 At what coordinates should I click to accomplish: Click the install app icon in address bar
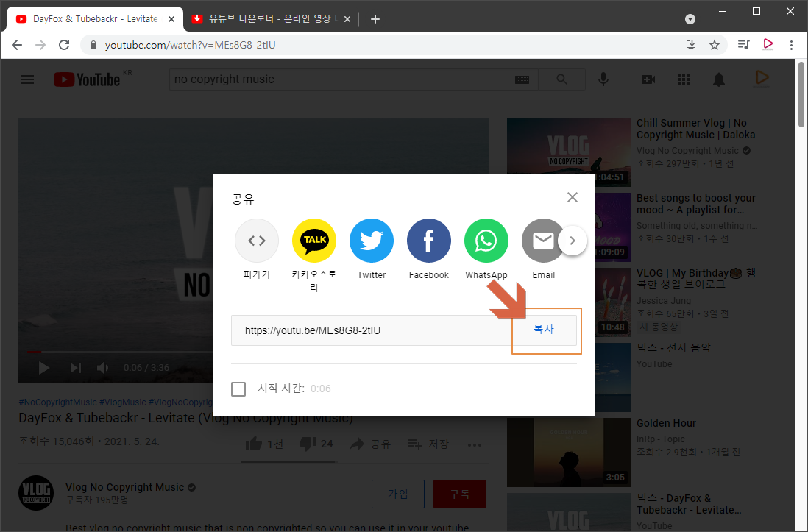tap(691, 45)
